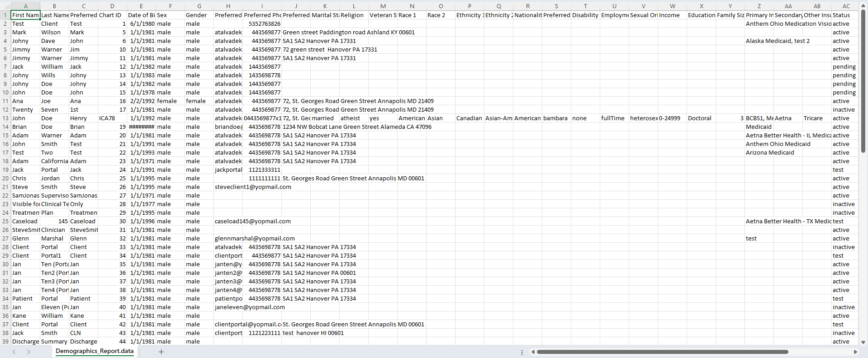Click the phone number '1121333311'
868x358 pixels.
262,170
